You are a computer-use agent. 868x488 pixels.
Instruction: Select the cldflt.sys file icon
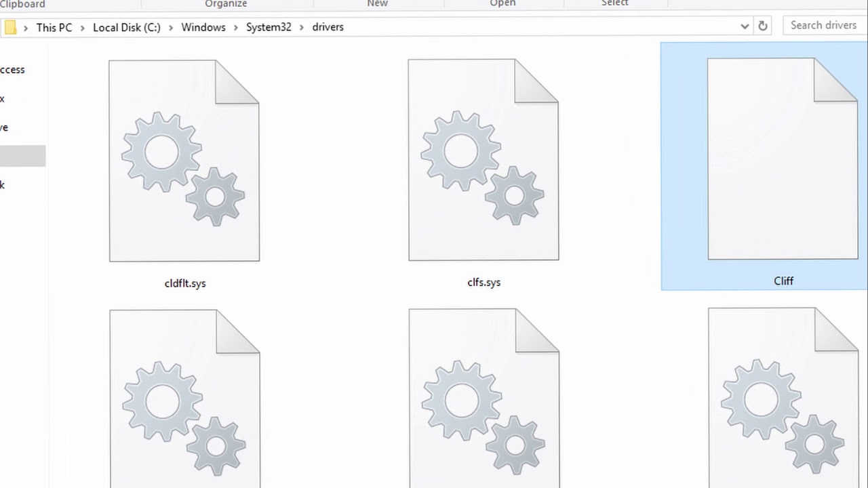coord(184,161)
